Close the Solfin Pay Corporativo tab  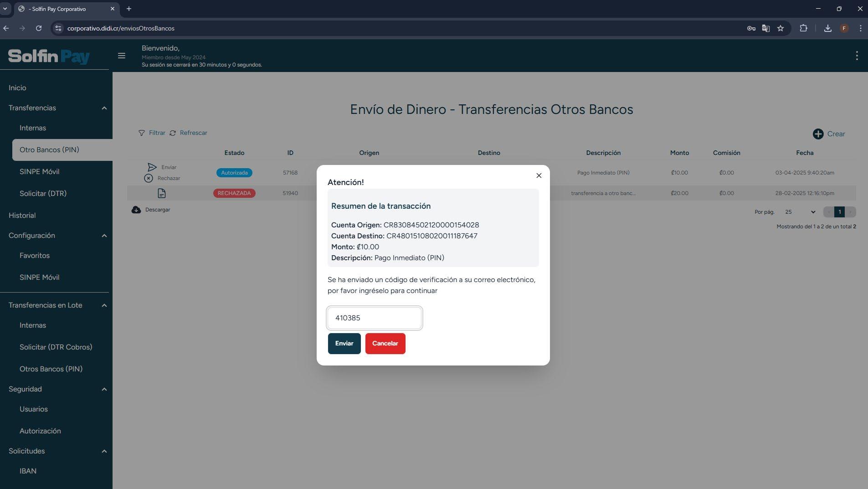coord(113,9)
